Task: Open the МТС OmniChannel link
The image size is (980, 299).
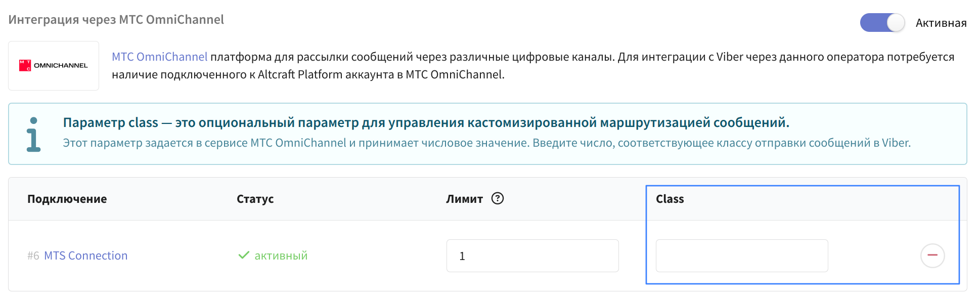Action: pos(159,57)
